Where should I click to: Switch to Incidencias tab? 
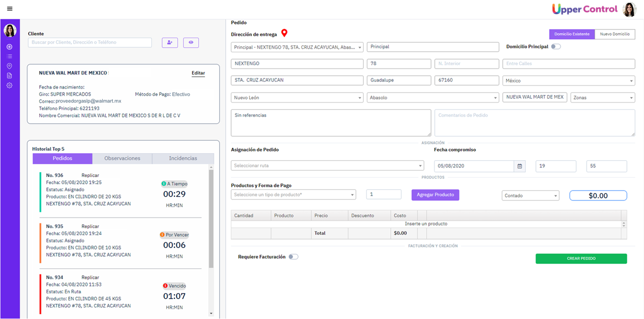click(x=183, y=158)
